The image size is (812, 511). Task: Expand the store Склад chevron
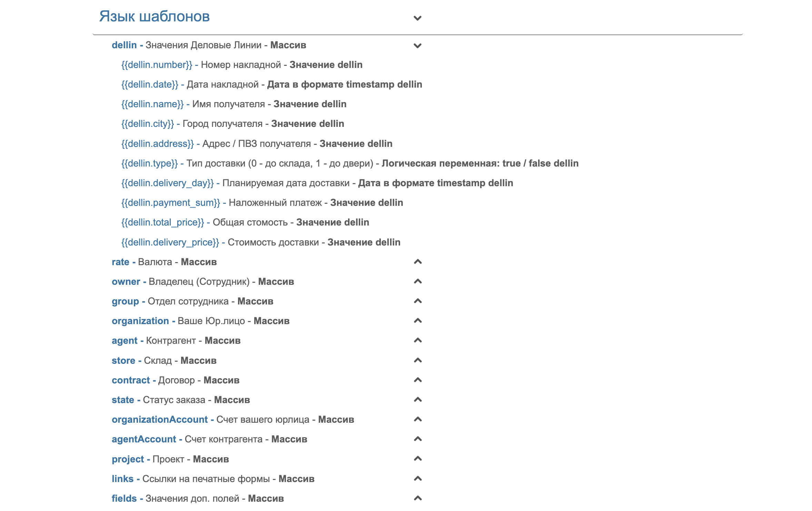point(417,360)
